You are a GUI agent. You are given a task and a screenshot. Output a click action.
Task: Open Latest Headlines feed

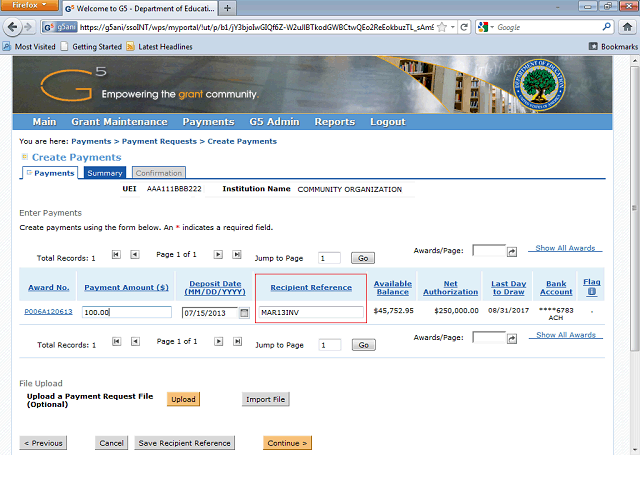pos(160,47)
